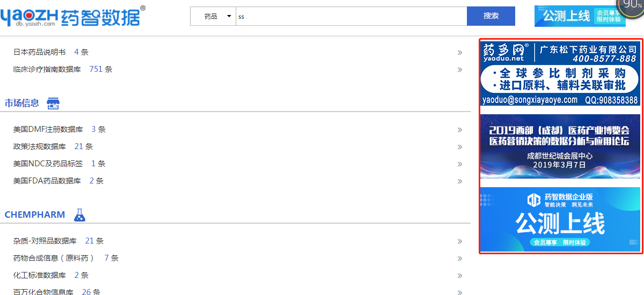Expand the 杂质-对照品数据库 row chevron

pos(460,241)
